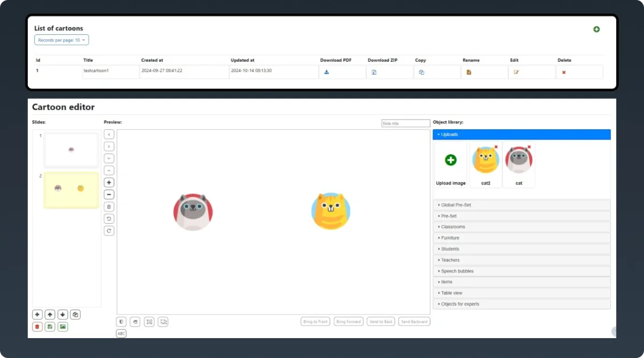The height and width of the screenshot is (358, 644).
Task: Select slide 2 thumbnail
Action: tap(71, 189)
